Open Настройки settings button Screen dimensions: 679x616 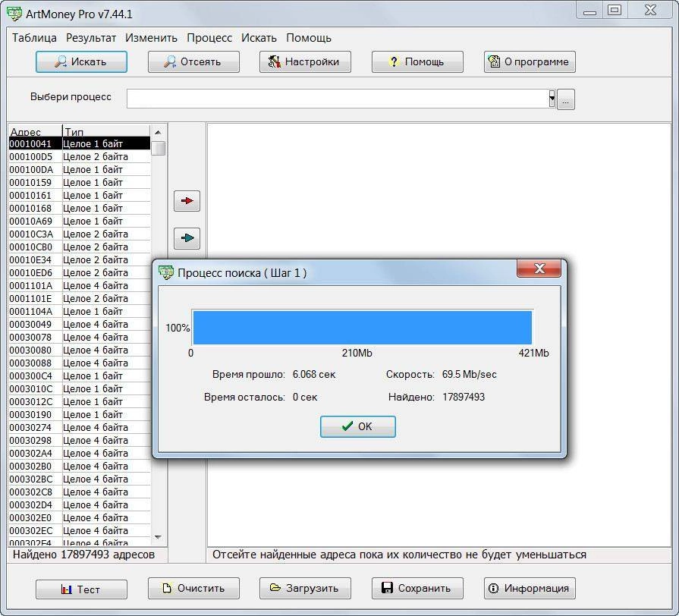point(305,62)
